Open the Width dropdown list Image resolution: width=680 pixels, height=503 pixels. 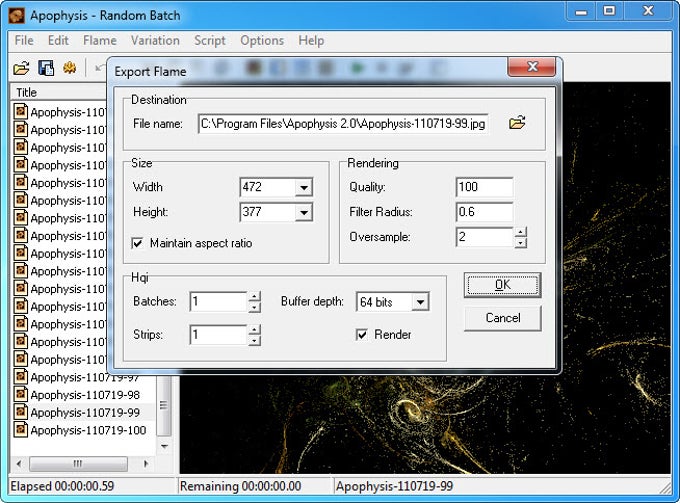304,187
